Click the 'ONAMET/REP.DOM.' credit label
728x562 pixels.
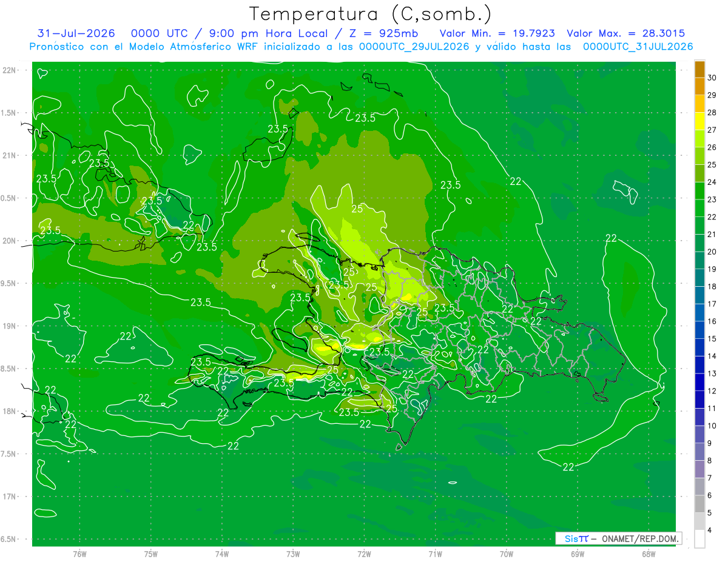(641, 538)
